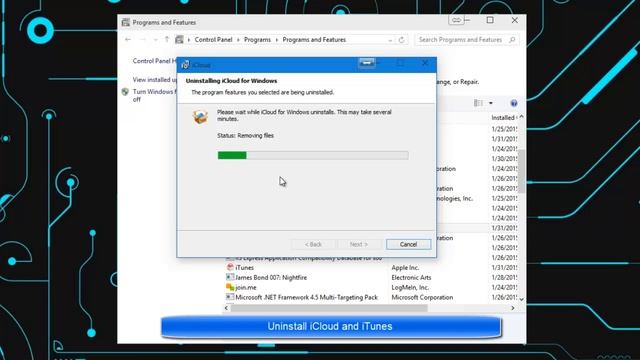
Task: Click the Search Programs and Features field
Action: [x=467, y=40]
